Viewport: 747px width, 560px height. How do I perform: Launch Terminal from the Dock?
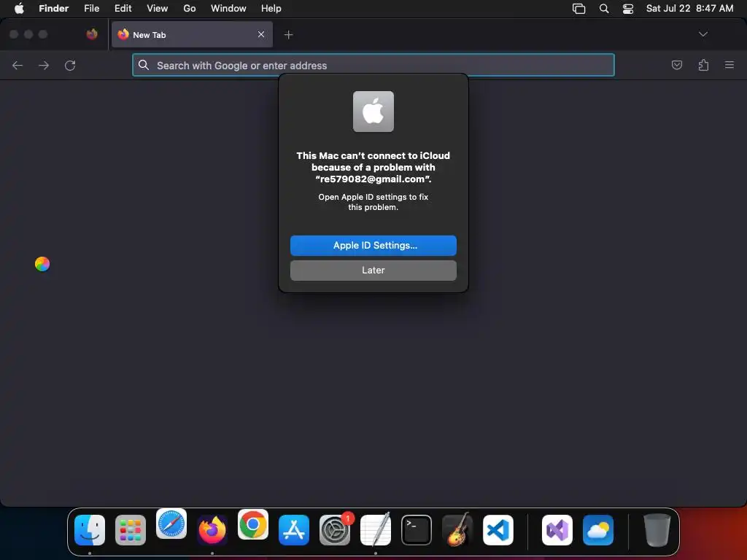417,530
